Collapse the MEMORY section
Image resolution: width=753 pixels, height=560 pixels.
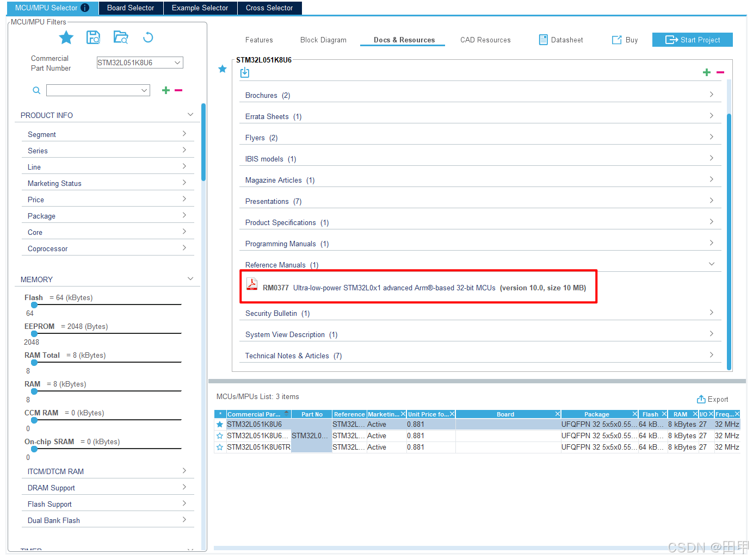pyautogui.click(x=190, y=279)
